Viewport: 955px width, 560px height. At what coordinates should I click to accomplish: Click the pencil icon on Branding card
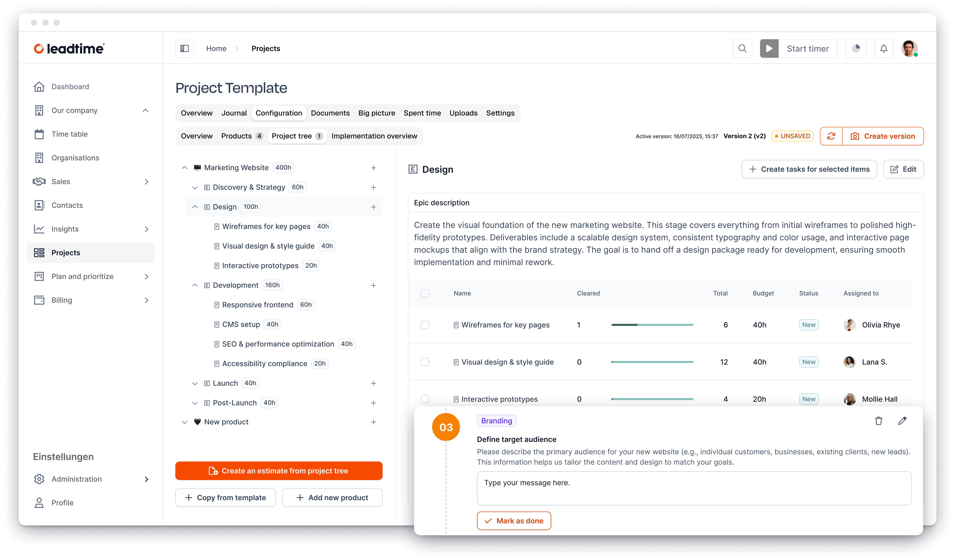pos(902,421)
